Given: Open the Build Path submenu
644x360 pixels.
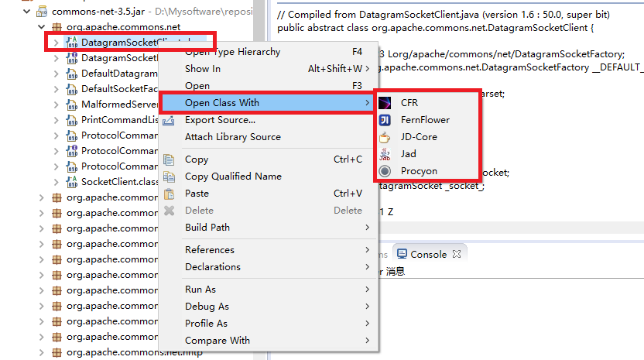Looking at the screenshot, I should [x=268, y=228].
